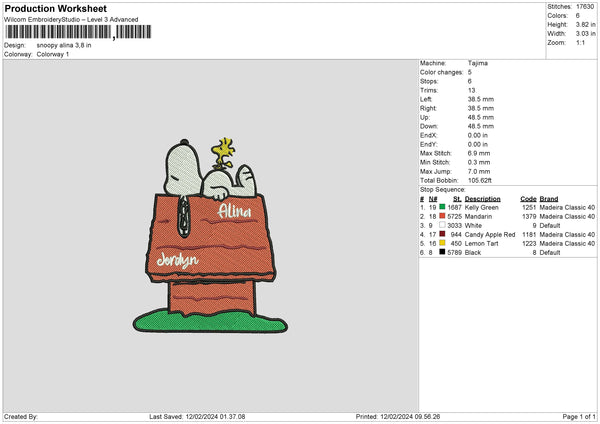Click the Black thread color swatch

442,252
